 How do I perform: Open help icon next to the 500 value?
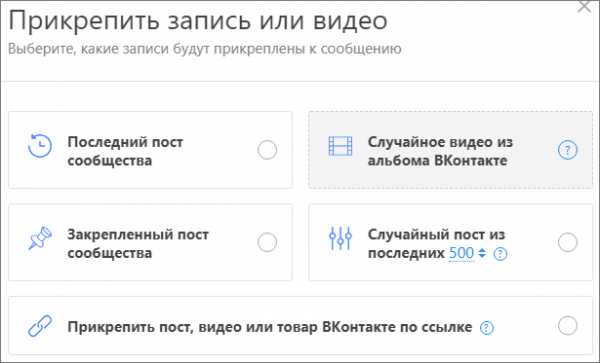(500, 254)
